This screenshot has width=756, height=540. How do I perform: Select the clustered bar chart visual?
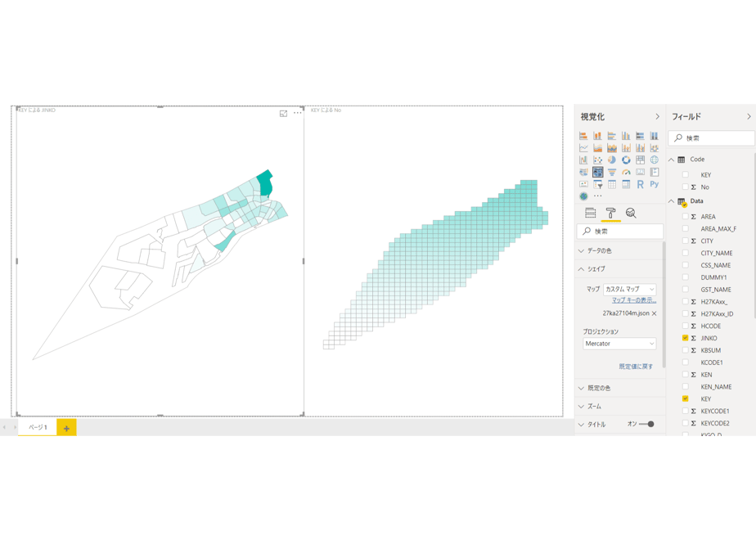tap(612, 136)
